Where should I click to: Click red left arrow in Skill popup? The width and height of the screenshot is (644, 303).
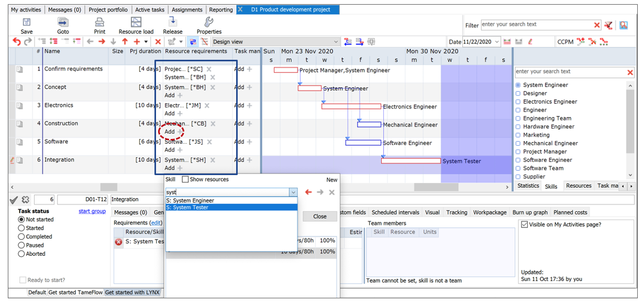click(x=308, y=192)
